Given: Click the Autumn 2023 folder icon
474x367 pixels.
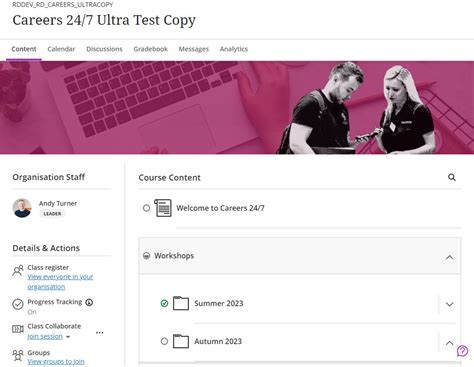Looking at the screenshot, I should click(181, 341).
